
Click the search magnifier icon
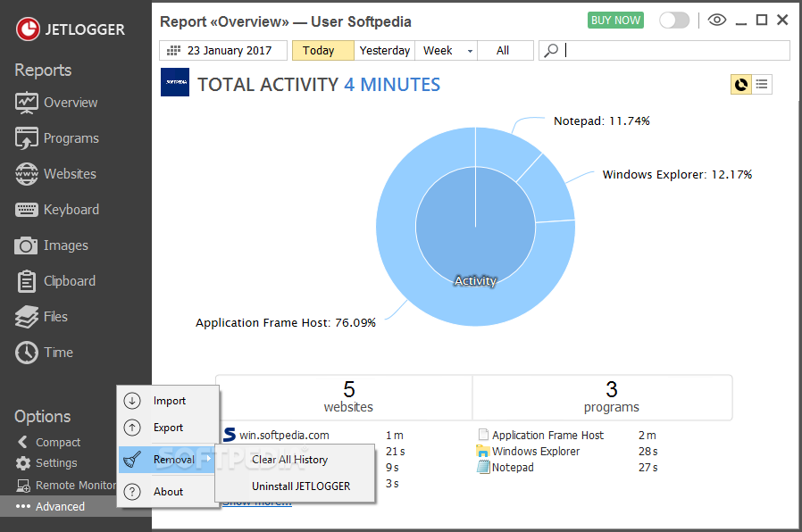point(551,51)
